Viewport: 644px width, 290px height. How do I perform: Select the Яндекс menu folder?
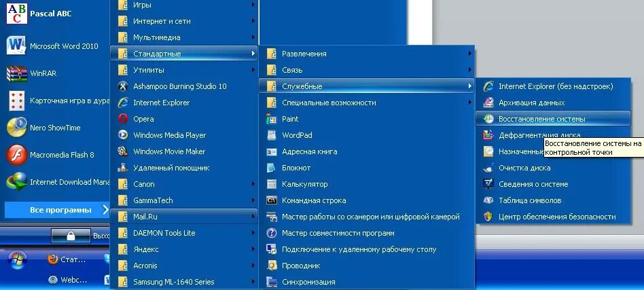pyautogui.click(x=184, y=249)
